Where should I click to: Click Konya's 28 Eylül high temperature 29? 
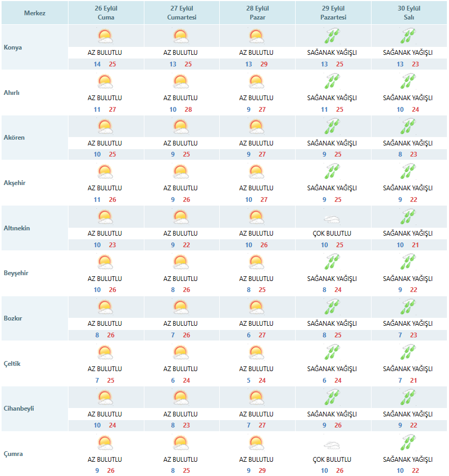[x=264, y=64]
